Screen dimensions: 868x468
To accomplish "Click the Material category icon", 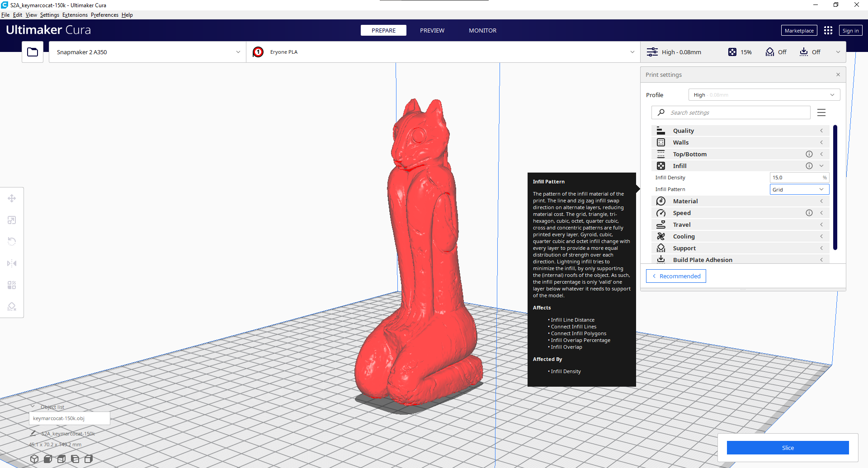I will [x=661, y=201].
